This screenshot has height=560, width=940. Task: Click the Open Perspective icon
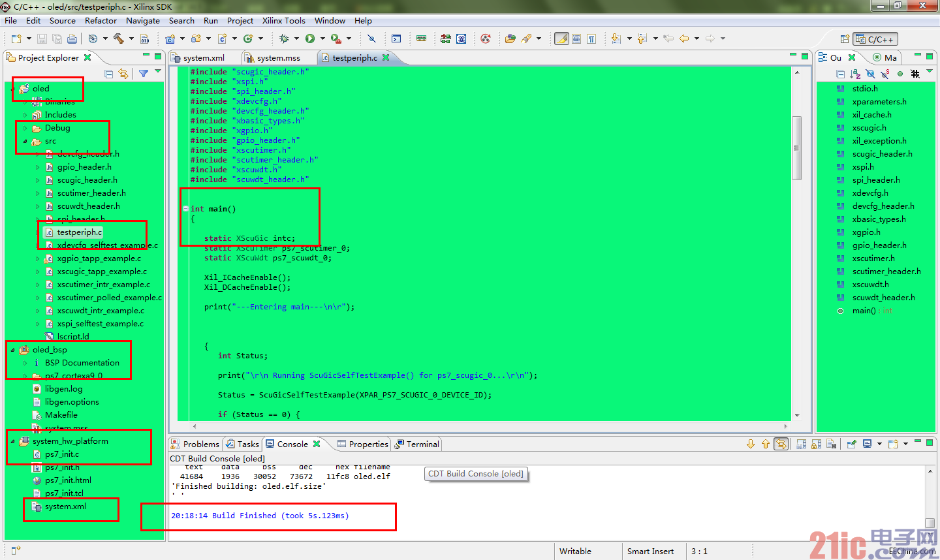tap(845, 39)
